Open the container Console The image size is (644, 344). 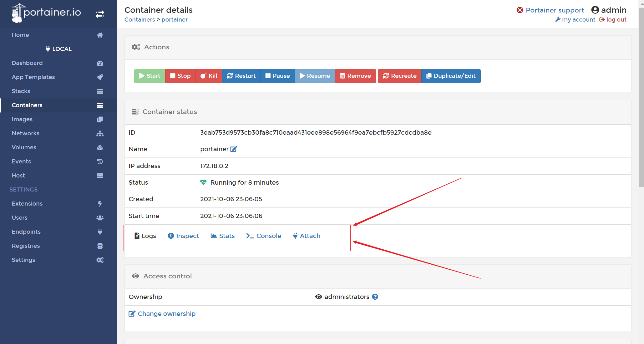click(264, 236)
